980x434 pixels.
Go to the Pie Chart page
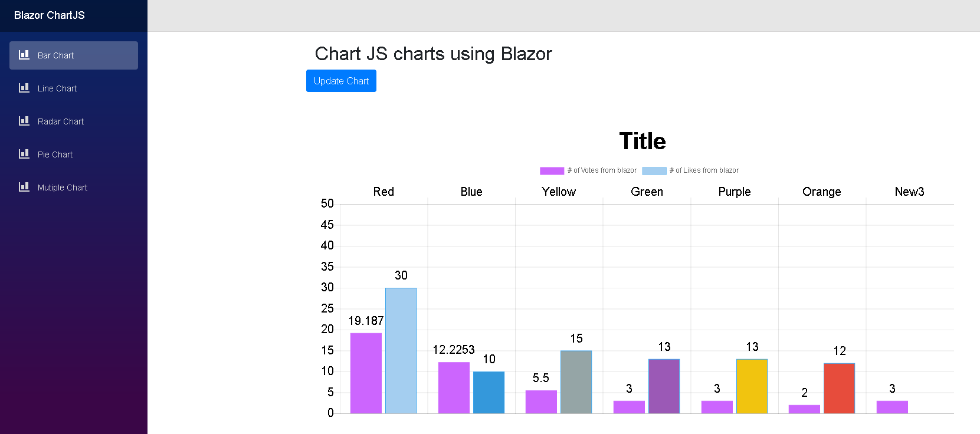click(55, 154)
